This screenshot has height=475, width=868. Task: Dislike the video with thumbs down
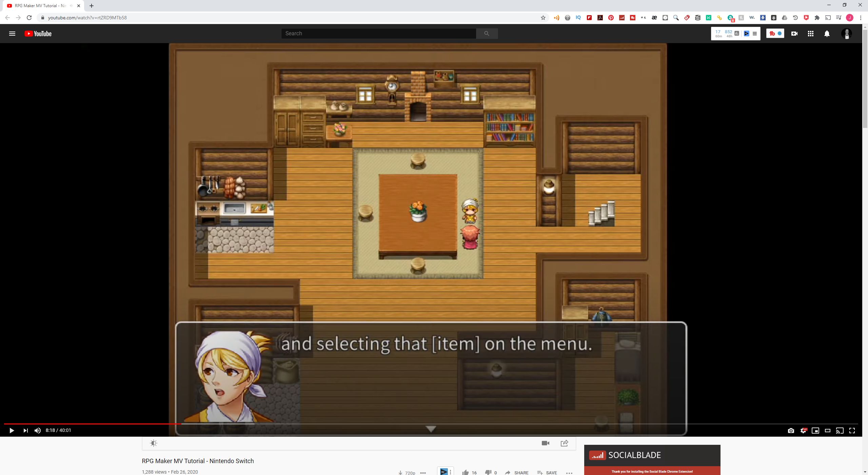[488, 472]
